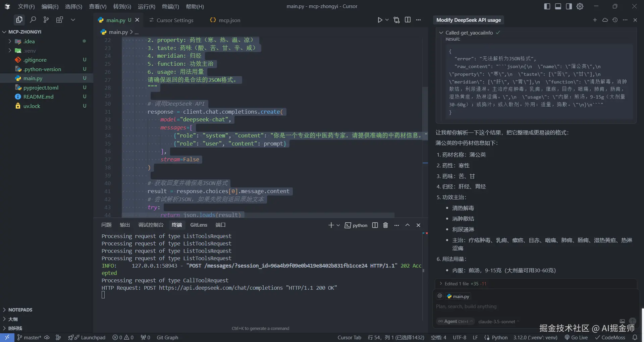Switch to the Cursor Settings tab
The image size is (644, 342).
(x=171, y=20)
